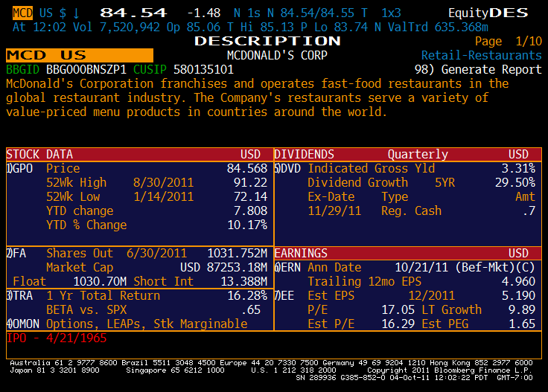Open the 1) GPO price graph link
The width and height of the screenshot is (548, 392).
click(x=20, y=169)
